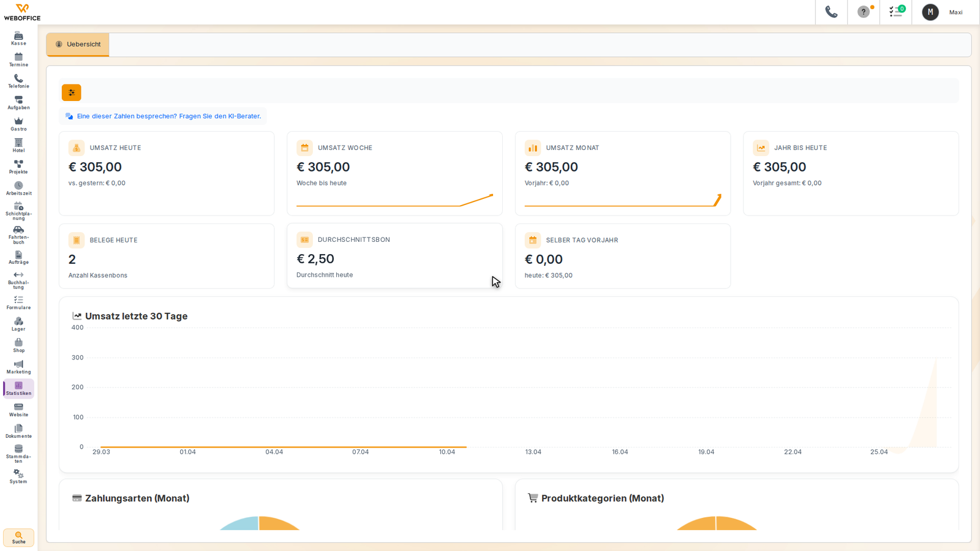
Task: Open Aufträge in sidebar
Action: [18, 258]
